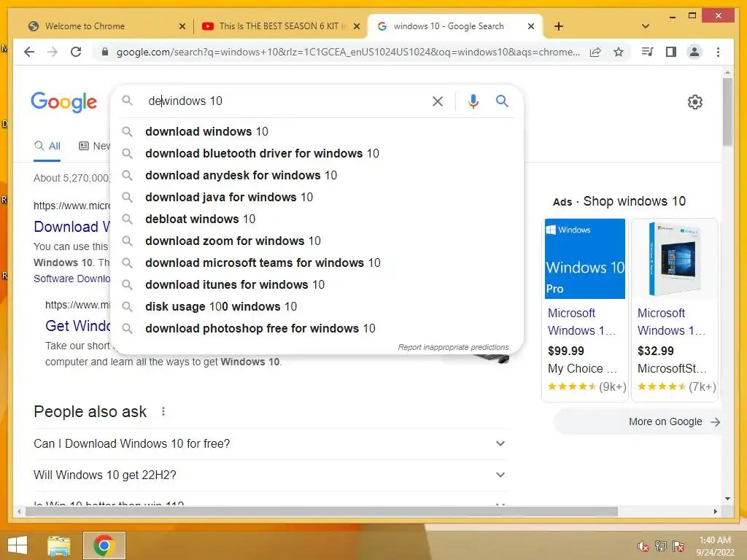Pick 'download java for windows 10' suggestion
747x560 pixels.
point(317,197)
